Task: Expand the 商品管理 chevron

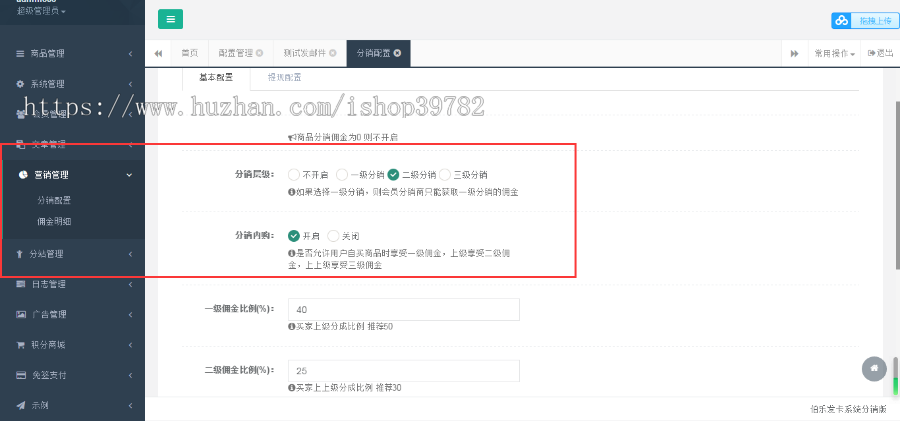Action: [130, 54]
